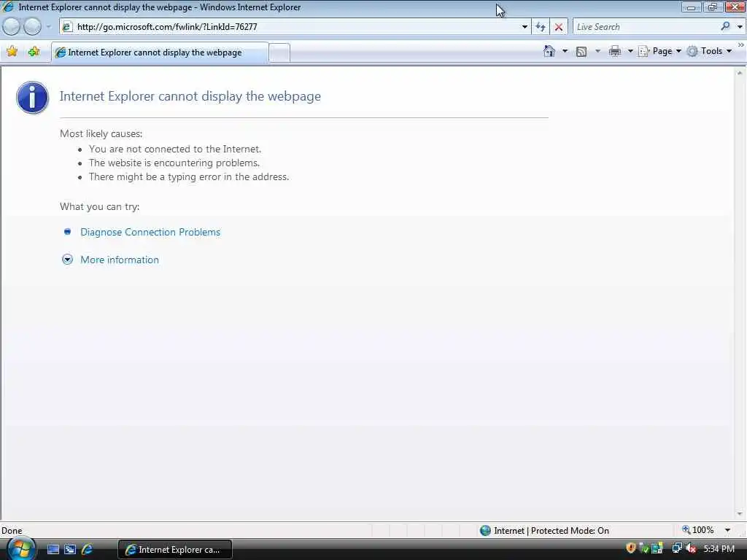
Task: Click the 'Done' status text
Action: pyautogui.click(x=12, y=531)
